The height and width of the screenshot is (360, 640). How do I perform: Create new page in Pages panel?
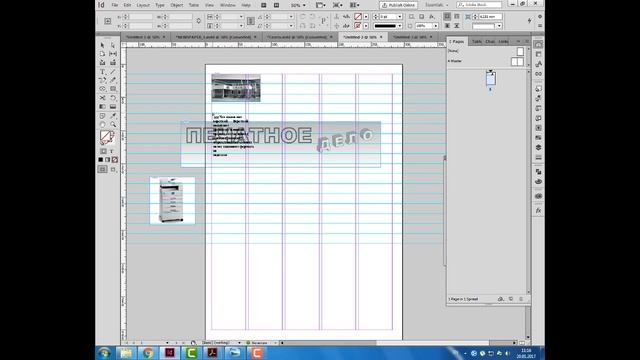pos(511,299)
